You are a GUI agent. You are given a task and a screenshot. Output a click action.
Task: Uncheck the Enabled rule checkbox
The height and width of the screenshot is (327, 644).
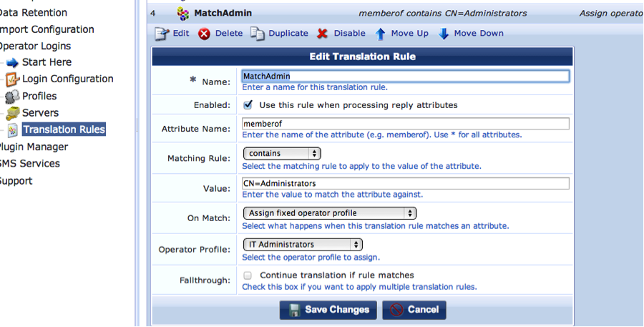coord(248,105)
